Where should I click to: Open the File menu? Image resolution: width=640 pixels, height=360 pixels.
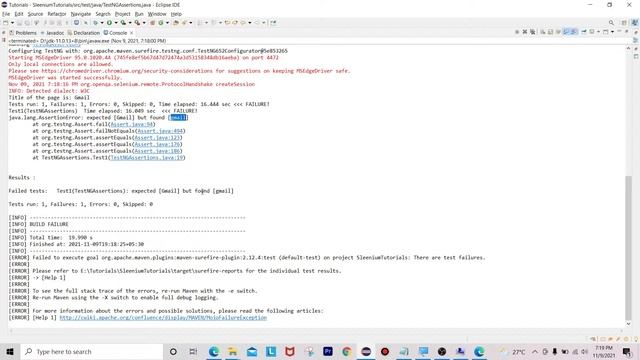tap(6, 14)
